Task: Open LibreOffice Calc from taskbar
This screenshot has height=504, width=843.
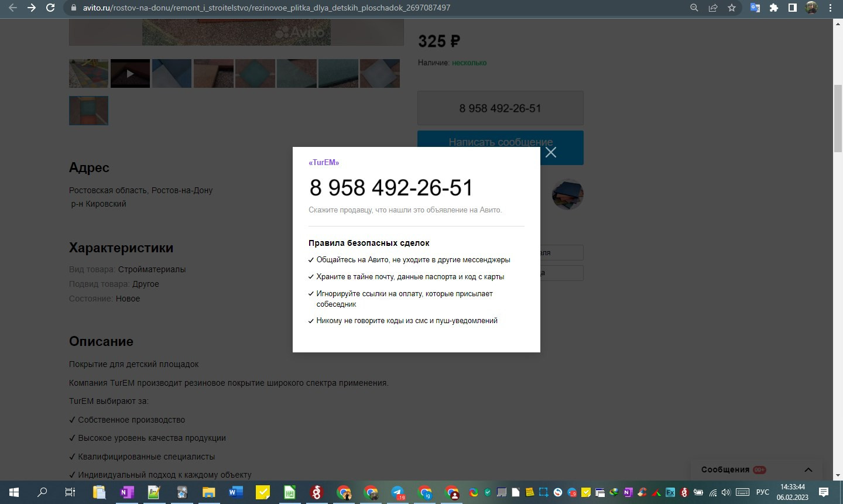Action: 290,492
